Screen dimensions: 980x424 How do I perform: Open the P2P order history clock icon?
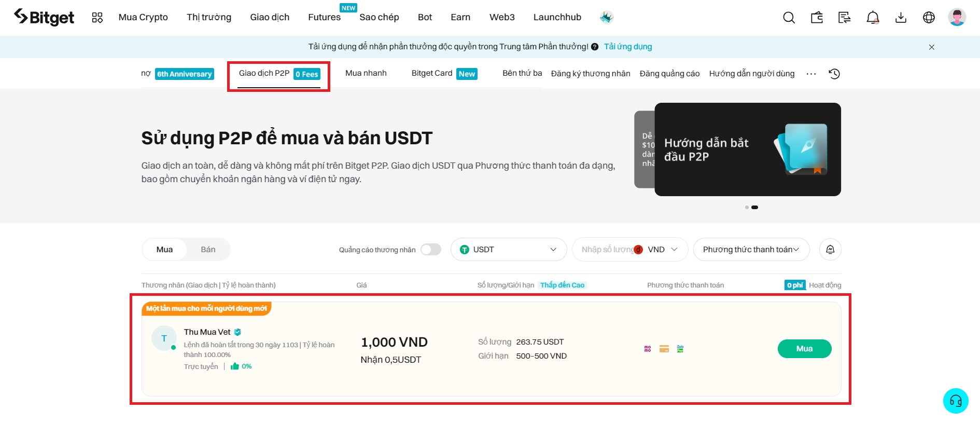(834, 74)
